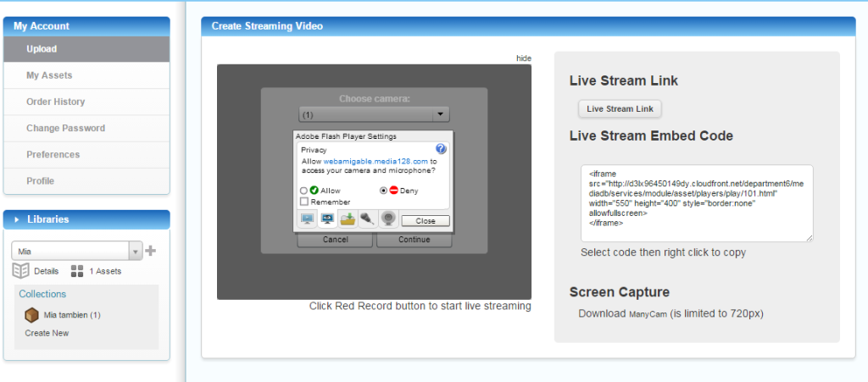Click inside the embed code text area

(x=697, y=203)
